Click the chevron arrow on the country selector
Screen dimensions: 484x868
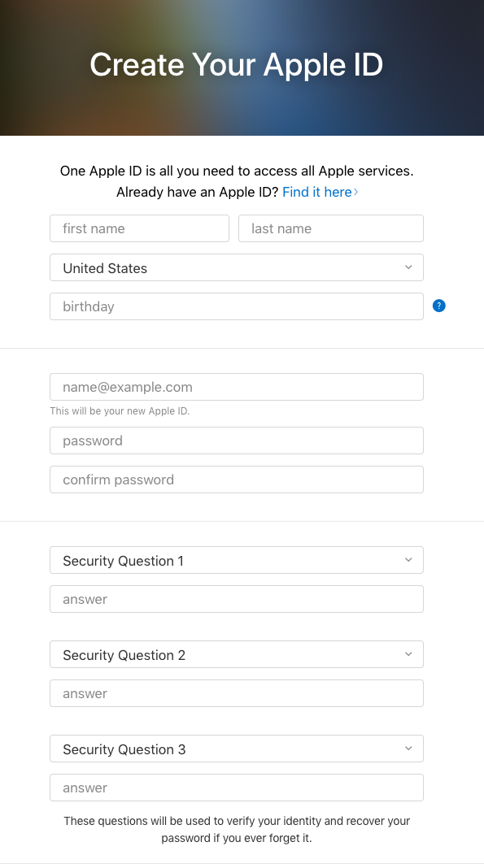tap(408, 267)
